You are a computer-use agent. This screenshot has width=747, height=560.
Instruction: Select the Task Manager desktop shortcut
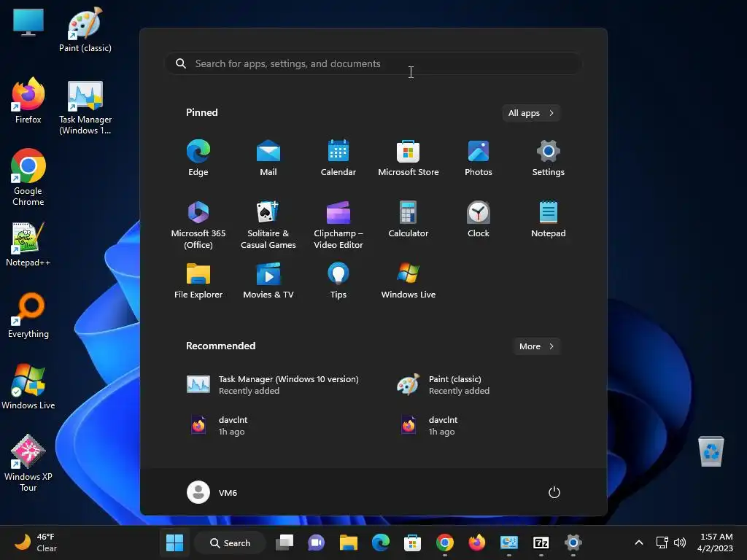pyautogui.click(x=85, y=106)
